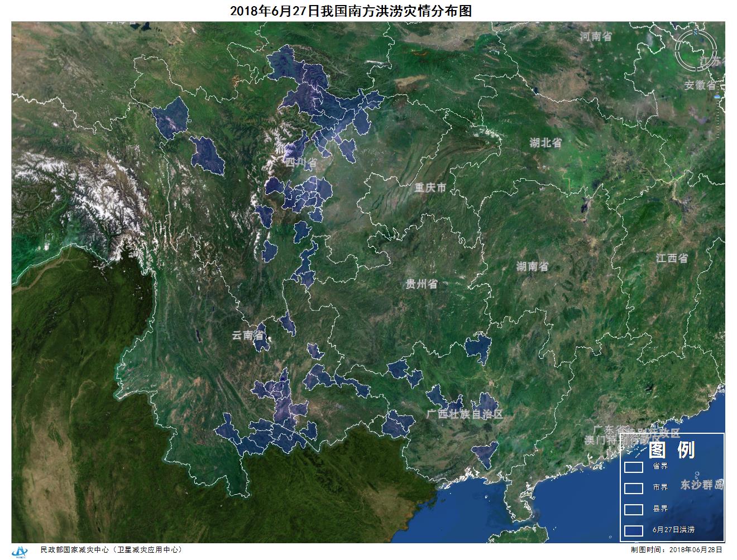Click the '安徽省' map label
The width and height of the screenshot is (737, 560).
pos(700,85)
